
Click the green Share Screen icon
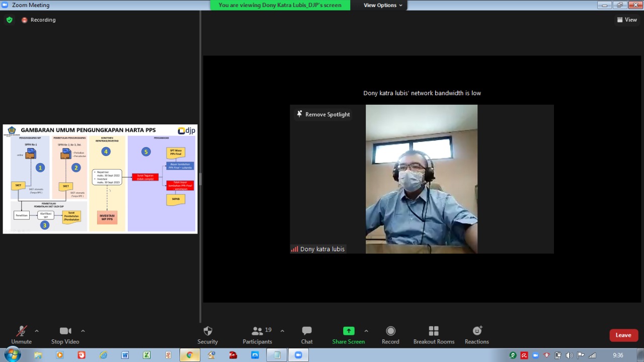[348, 331]
